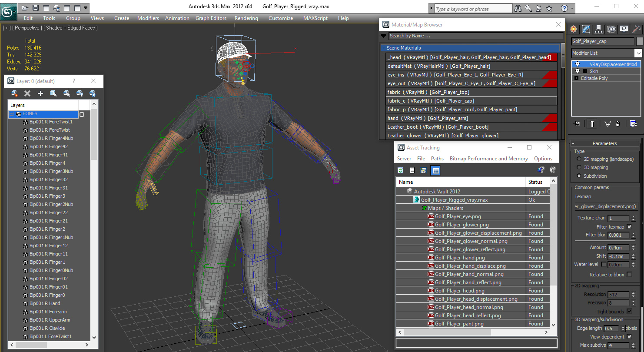The width and height of the screenshot is (644, 352).
Task: Open the Hierarchy command panel tab
Action: [599, 29]
